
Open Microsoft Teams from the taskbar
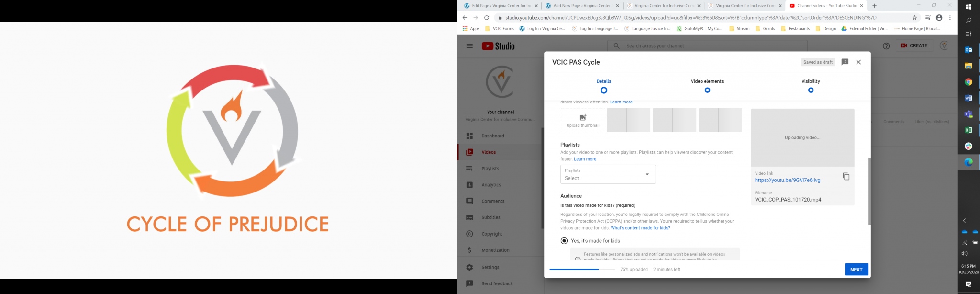pyautogui.click(x=968, y=114)
